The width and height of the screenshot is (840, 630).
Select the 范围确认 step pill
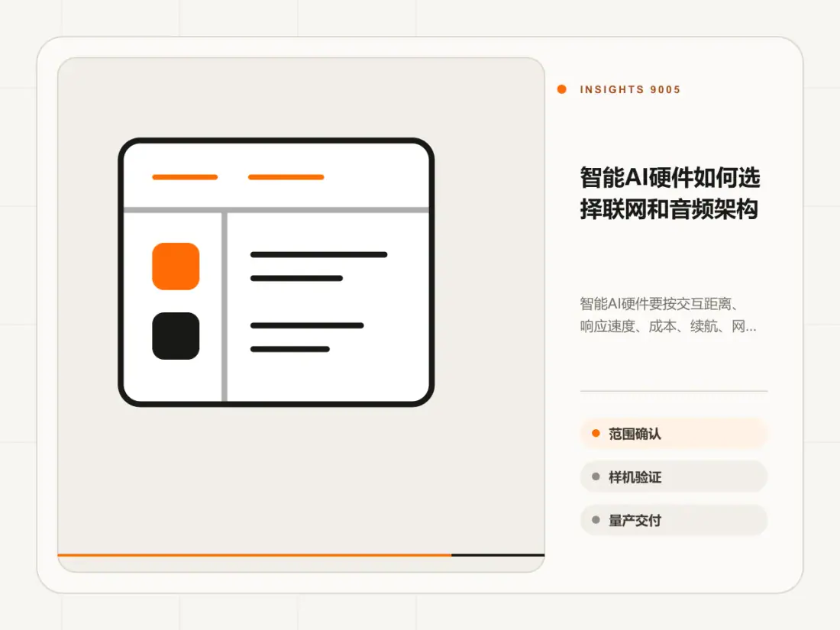[674, 434]
